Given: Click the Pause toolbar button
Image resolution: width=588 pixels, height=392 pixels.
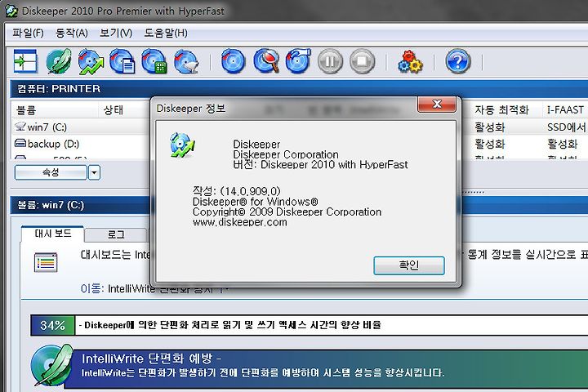Looking at the screenshot, I should tap(330, 61).
